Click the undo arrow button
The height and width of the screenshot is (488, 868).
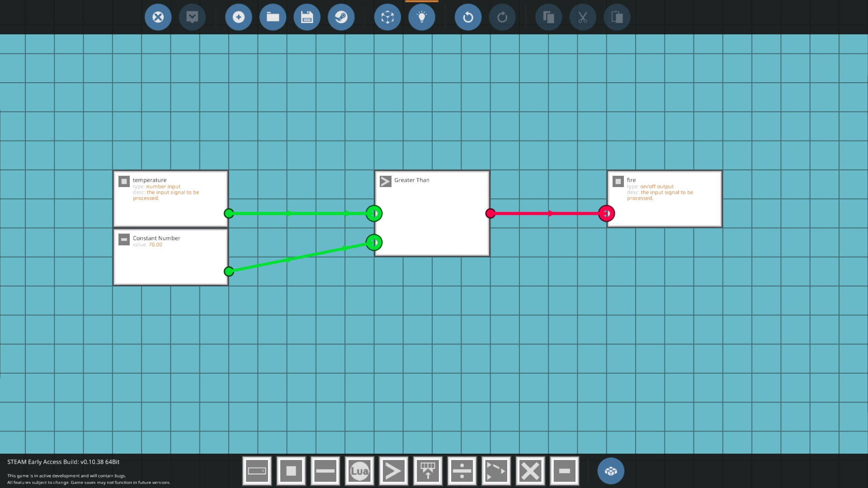[468, 17]
